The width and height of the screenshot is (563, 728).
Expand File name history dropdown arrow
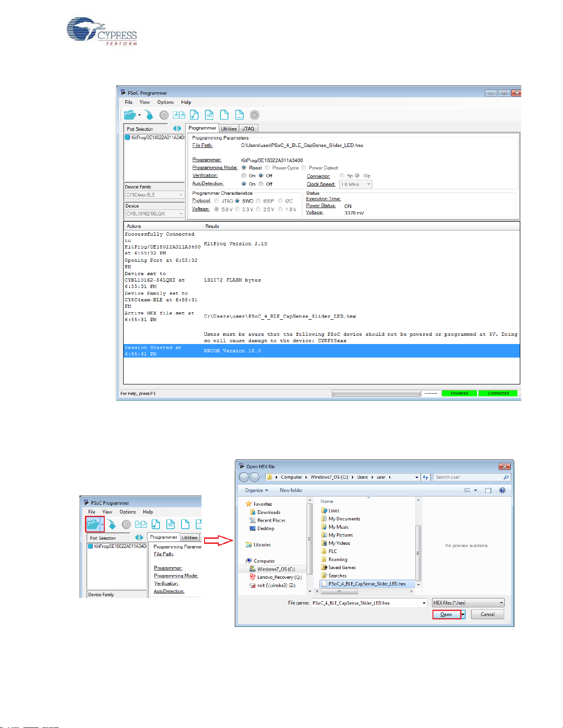click(424, 603)
